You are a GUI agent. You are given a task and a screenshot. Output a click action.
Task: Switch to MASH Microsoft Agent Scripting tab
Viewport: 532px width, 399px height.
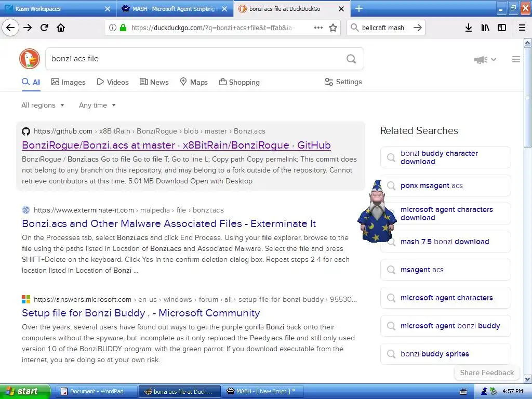click(175, 9)
